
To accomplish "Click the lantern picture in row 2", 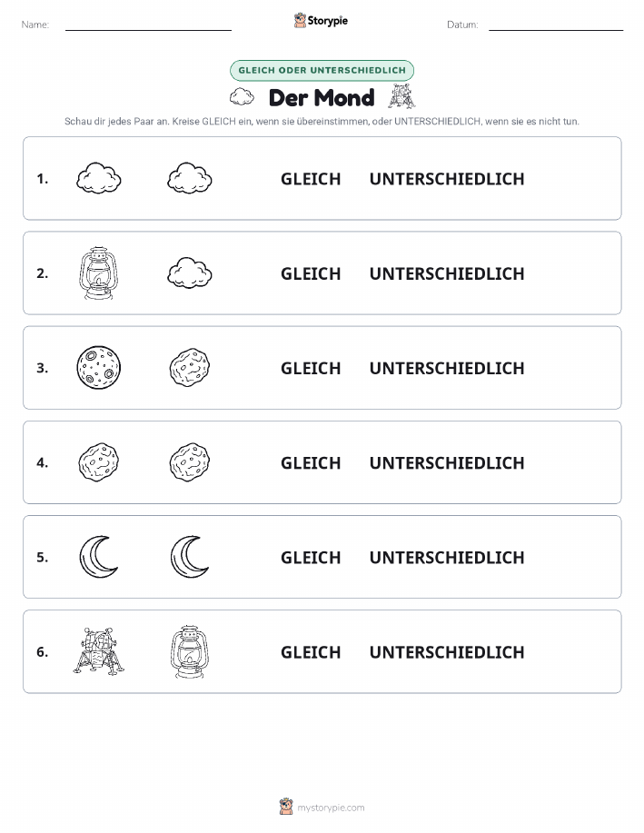I will [x=98, y=273].
